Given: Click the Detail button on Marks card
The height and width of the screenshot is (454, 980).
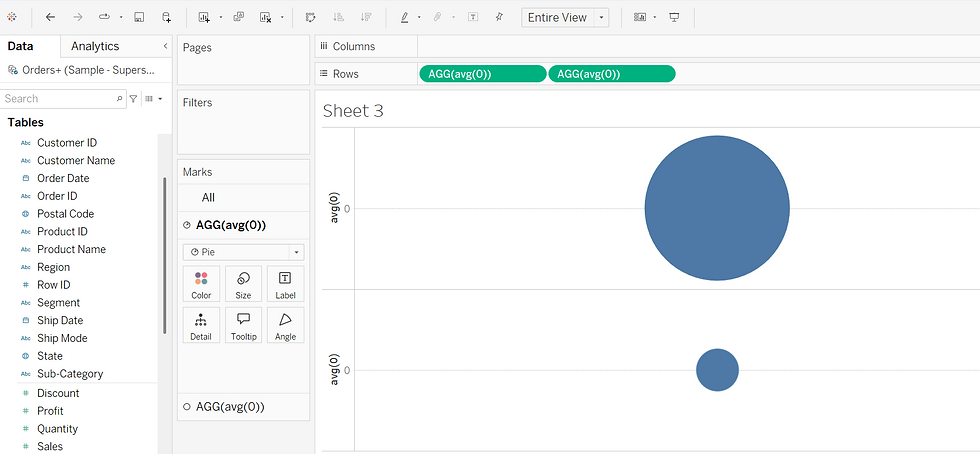Looking at the screenshot, I should pos(201,326).
